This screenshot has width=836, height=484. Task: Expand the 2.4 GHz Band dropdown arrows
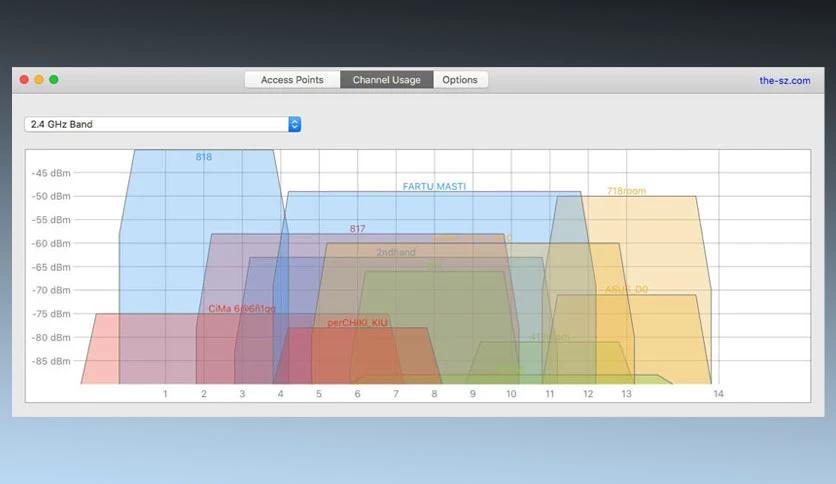tap(294, 124)
